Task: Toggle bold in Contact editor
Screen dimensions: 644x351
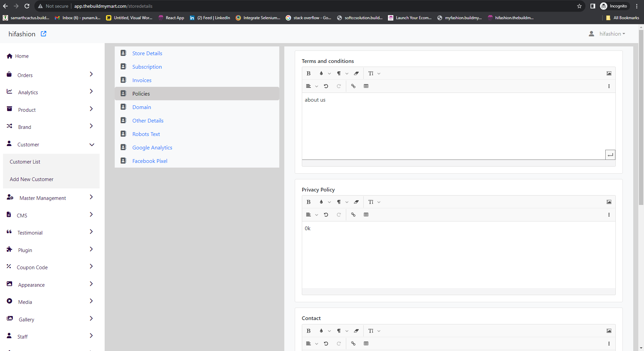Action: tap(309, 331)
